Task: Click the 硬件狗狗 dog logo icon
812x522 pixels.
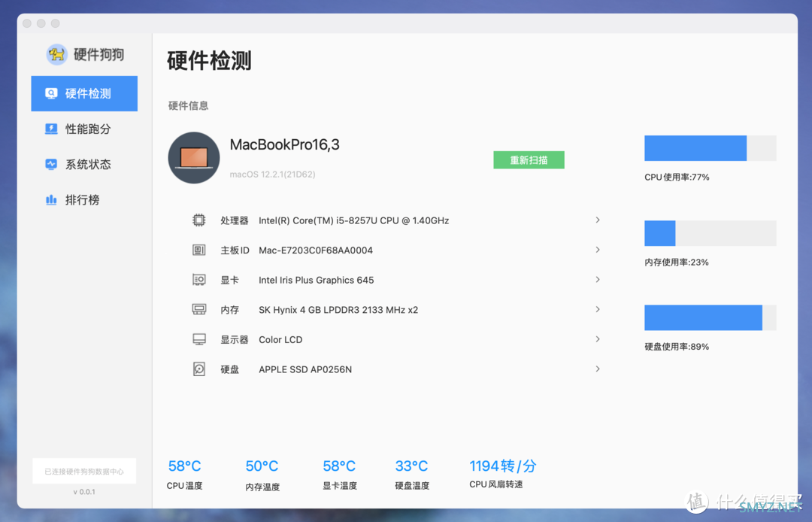Action: (x=56, y=54)
